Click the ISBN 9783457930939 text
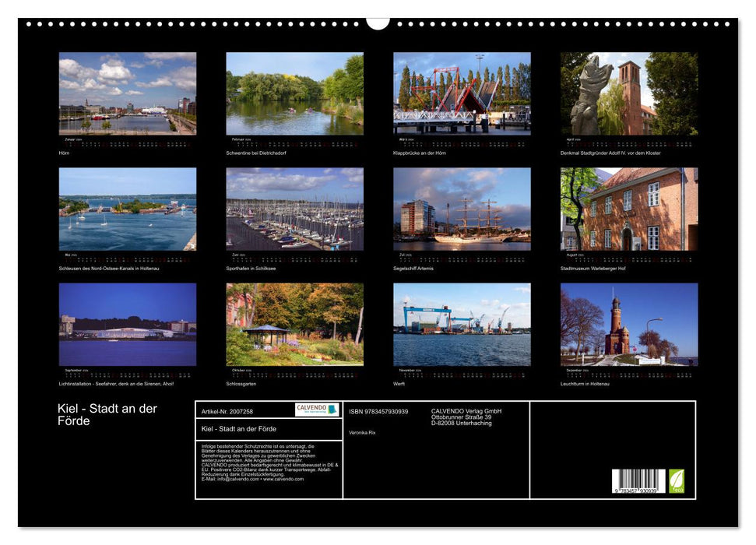This screenshot has height=545, width=756. [379, 411]
